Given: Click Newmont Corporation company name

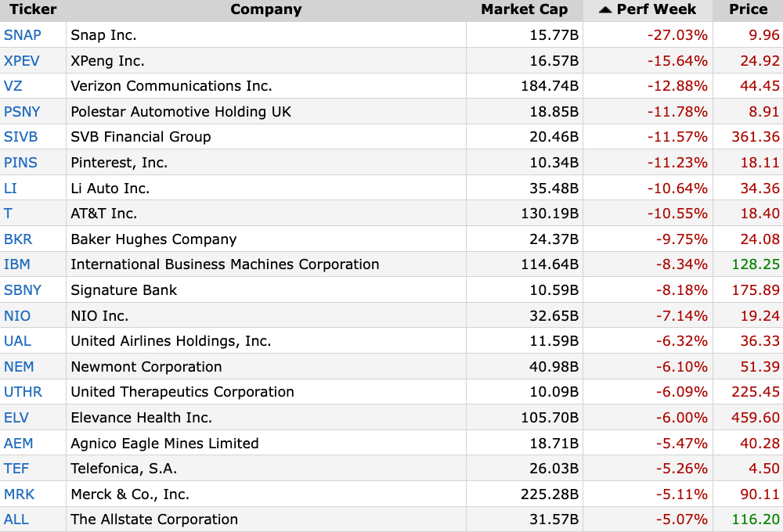Looking at the screenshot, I should point(146,367).
